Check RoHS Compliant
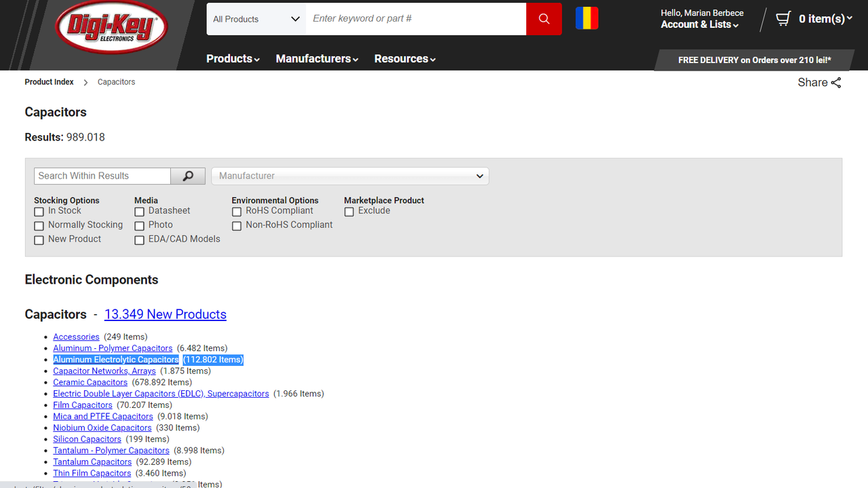Image resolution: width=868 pixels, height=488 pixels. [237, 212]
